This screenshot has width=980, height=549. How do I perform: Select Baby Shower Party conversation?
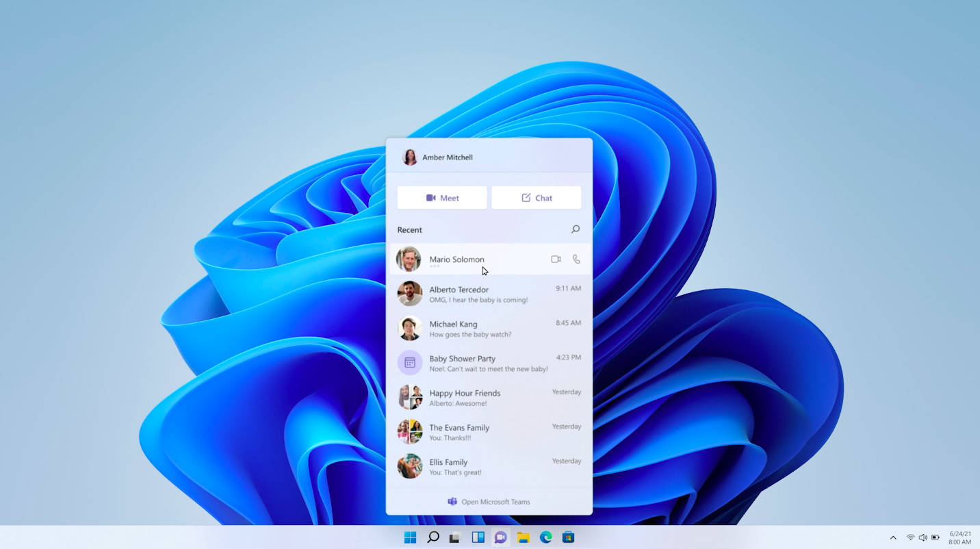tap(489, 363)
